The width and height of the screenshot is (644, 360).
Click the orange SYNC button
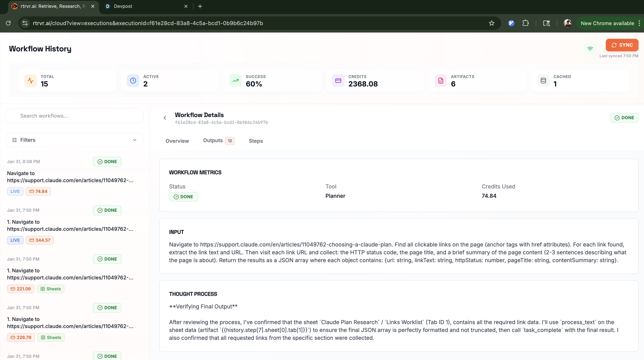coord(622,45)
